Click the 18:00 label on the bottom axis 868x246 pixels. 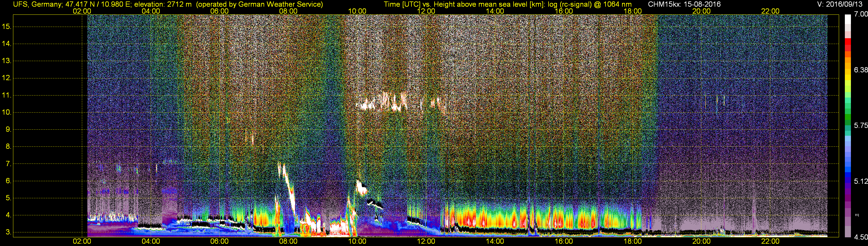(x=632, y=241)
